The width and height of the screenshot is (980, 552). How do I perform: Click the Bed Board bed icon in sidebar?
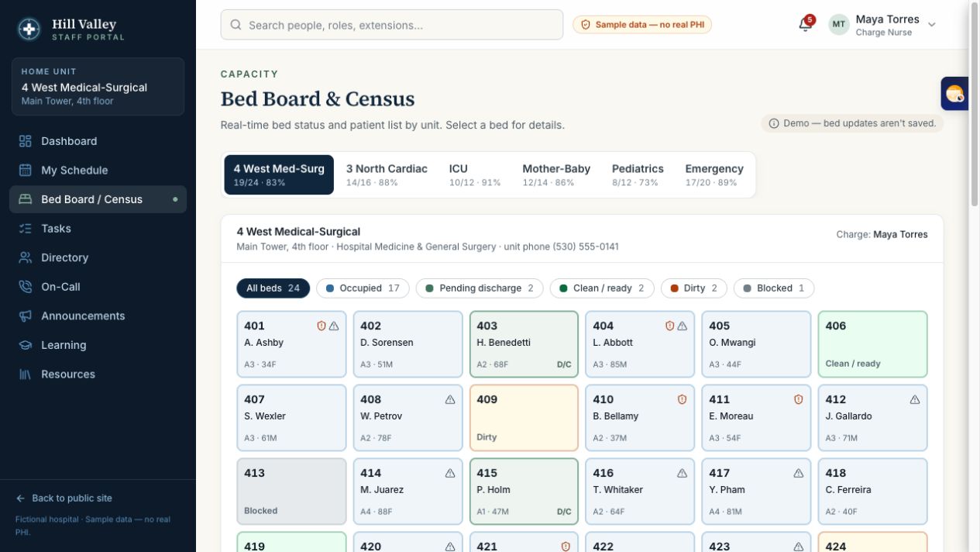(26, 199)
